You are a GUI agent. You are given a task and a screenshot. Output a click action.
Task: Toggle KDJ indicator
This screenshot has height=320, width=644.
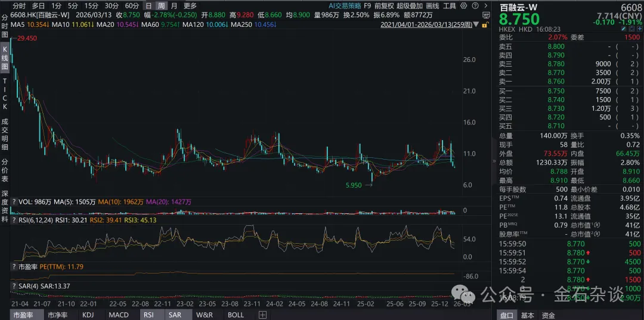click(x=89, y=315)
